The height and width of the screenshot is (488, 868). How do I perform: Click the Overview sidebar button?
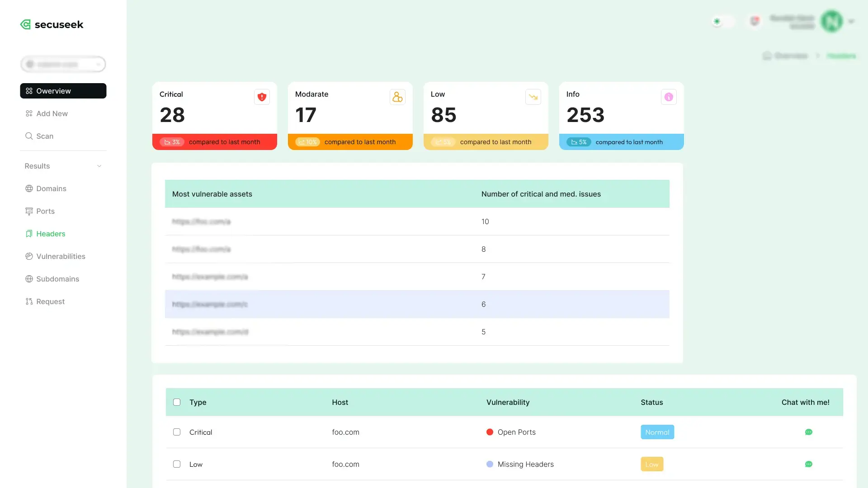click(x=63, y=91)
